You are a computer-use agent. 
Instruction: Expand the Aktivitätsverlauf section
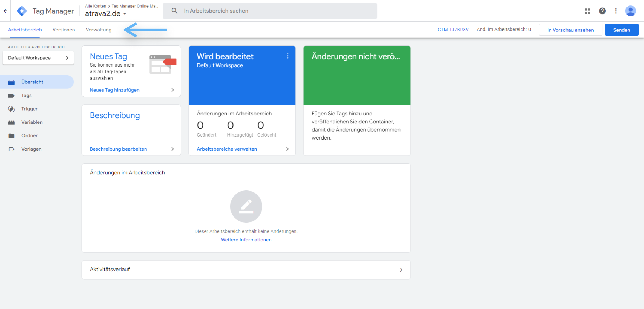click(401, 270)
